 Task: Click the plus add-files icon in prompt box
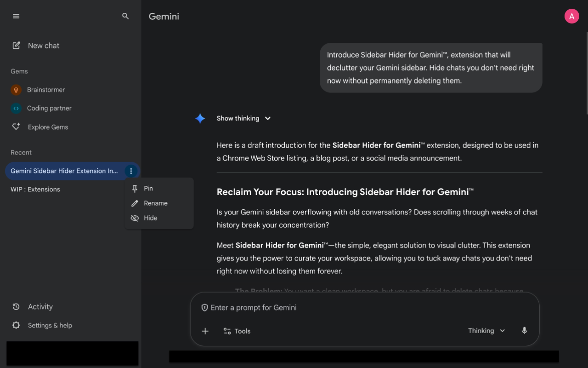pyautogui.click(x=205, y=331)
